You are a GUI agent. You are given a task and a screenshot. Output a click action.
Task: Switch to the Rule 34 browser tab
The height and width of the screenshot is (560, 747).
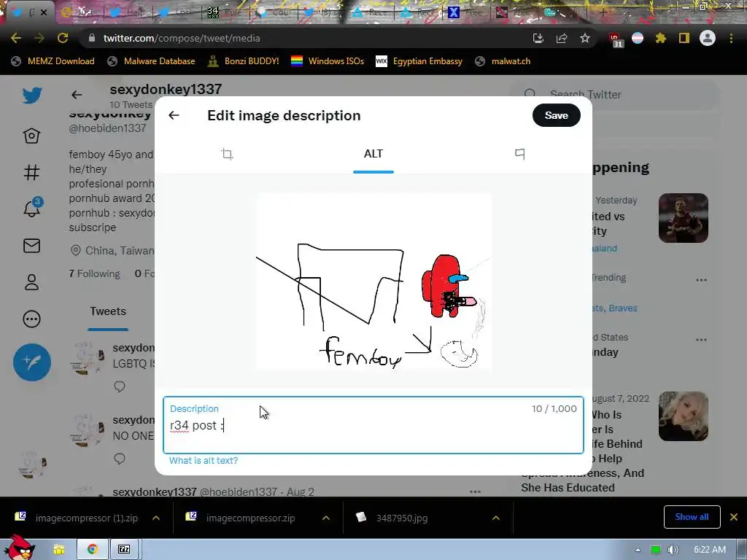click(225, 12)
